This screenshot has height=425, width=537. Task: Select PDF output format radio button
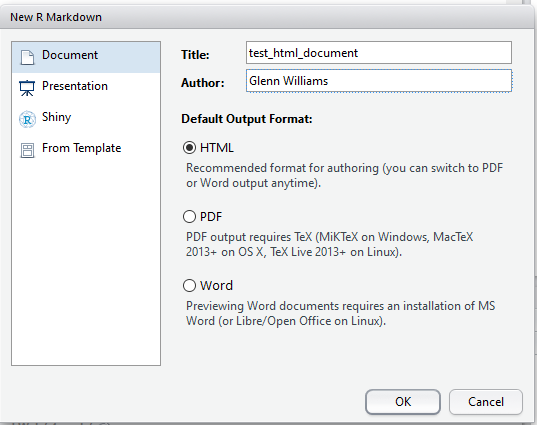189,217
